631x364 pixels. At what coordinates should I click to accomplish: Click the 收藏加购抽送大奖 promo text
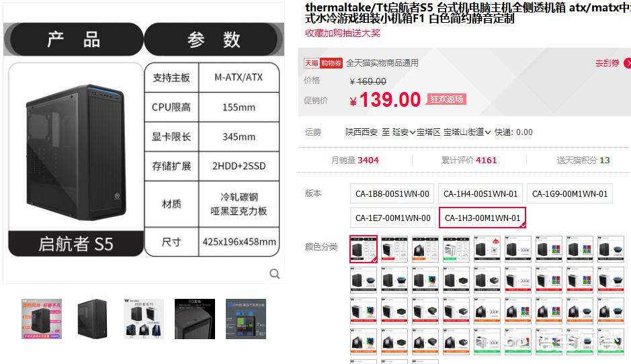(x=343, y=33)
